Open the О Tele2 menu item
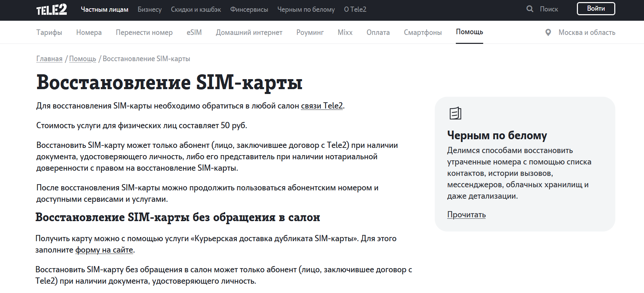 click(355, 9)
